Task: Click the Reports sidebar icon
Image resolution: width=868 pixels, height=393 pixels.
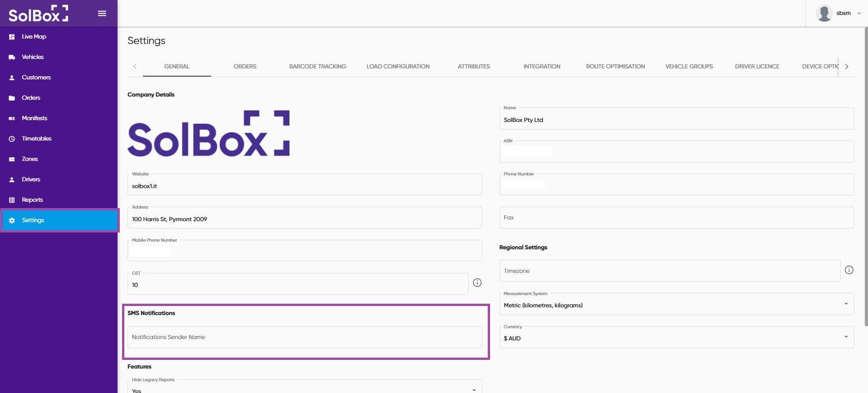Action: (12, 200)
